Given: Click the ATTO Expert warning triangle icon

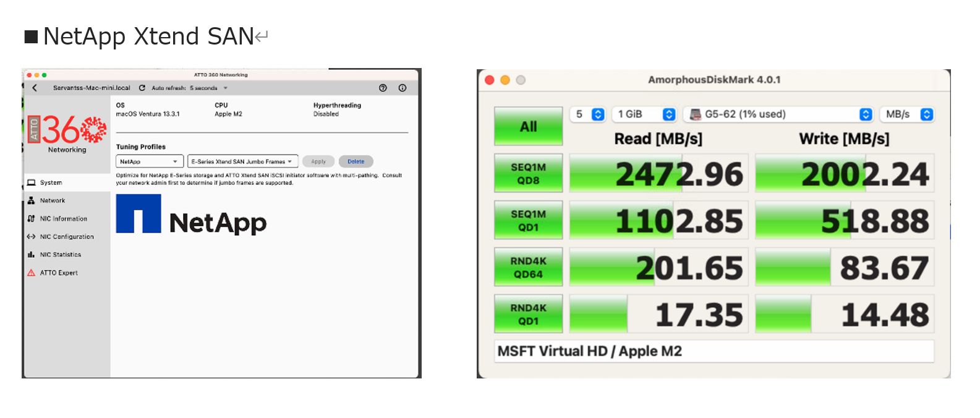Looking at the screenshot, I should pyautogui.click(x=31, y=272).
